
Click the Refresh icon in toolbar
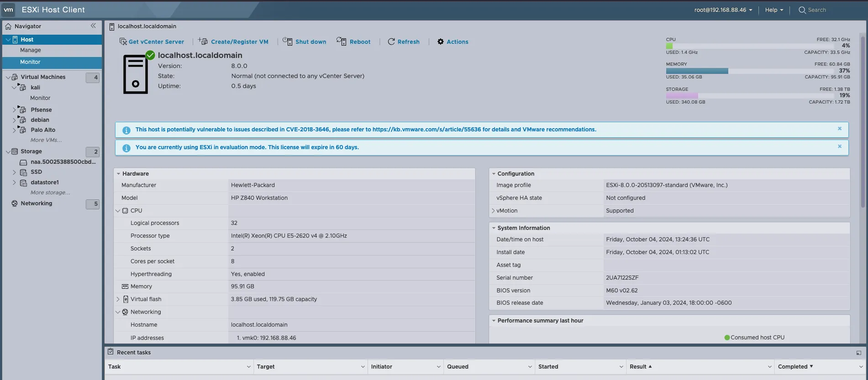coord(391,42)
